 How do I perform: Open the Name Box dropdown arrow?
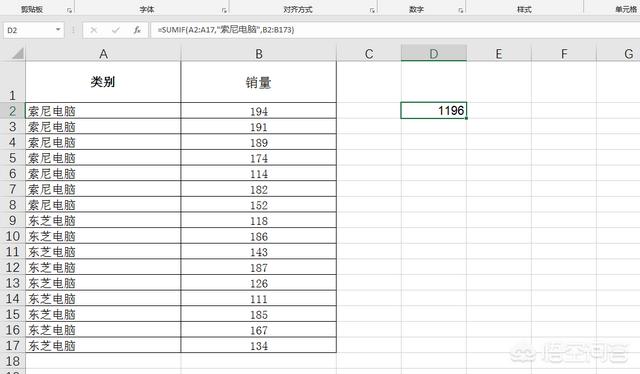pos(58,29)
